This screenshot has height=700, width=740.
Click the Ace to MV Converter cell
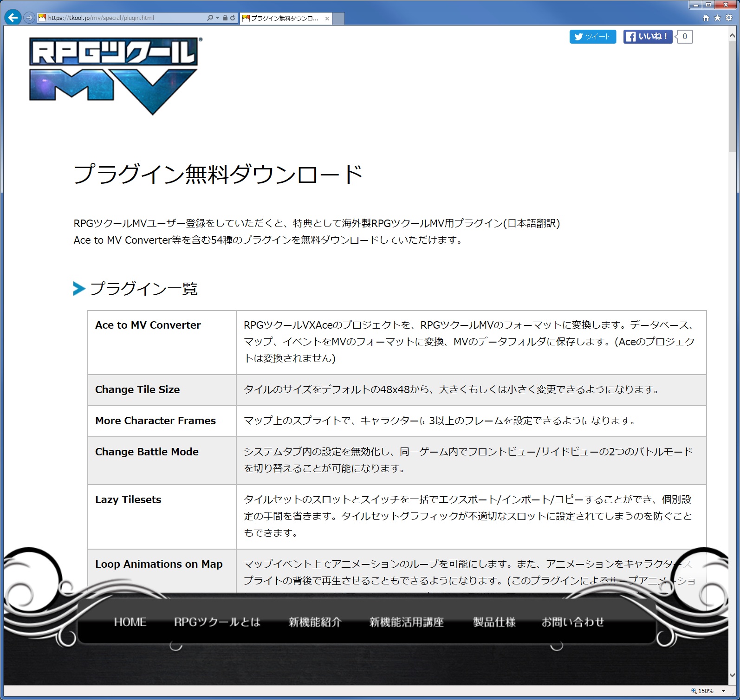162,343
